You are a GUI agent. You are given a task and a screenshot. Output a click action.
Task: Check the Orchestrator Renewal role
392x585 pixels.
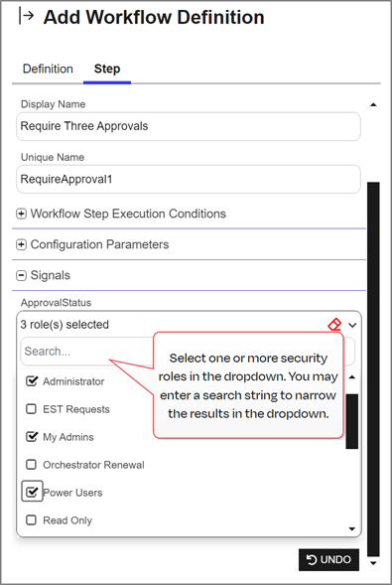[x=32, y=465]
